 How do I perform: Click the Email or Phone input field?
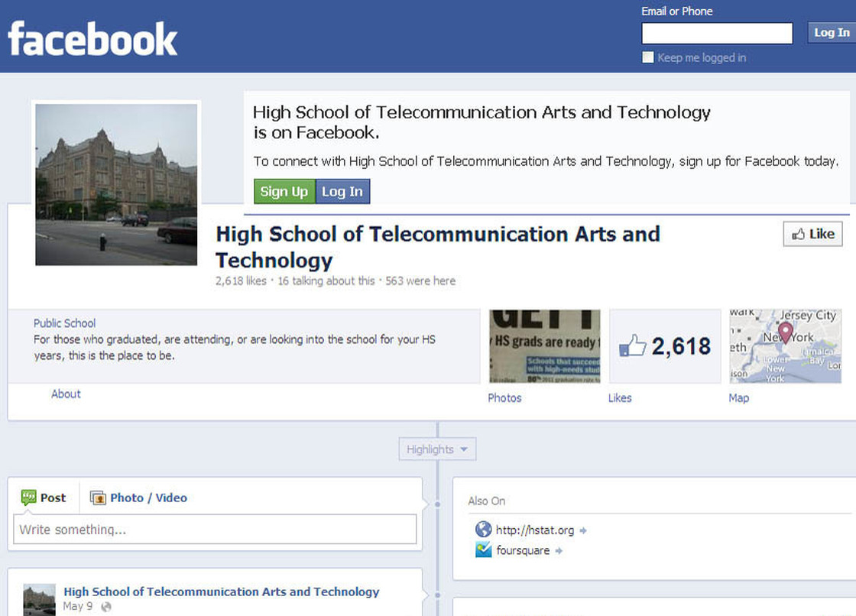coord(717,34)
